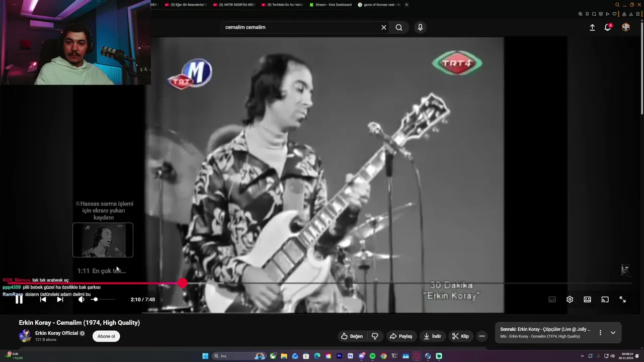Switch to 'Eğer Bir Neandertal' browser tab

coord(185,5)
